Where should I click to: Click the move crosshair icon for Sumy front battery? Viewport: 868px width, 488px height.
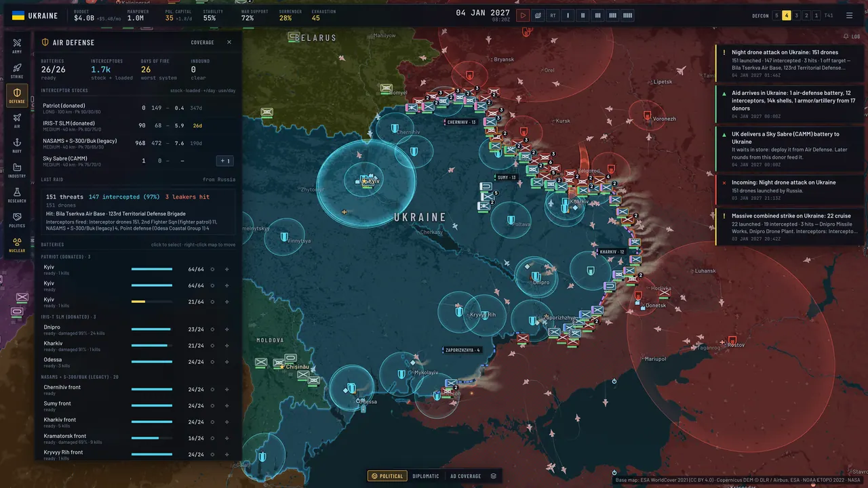(226, 406)
